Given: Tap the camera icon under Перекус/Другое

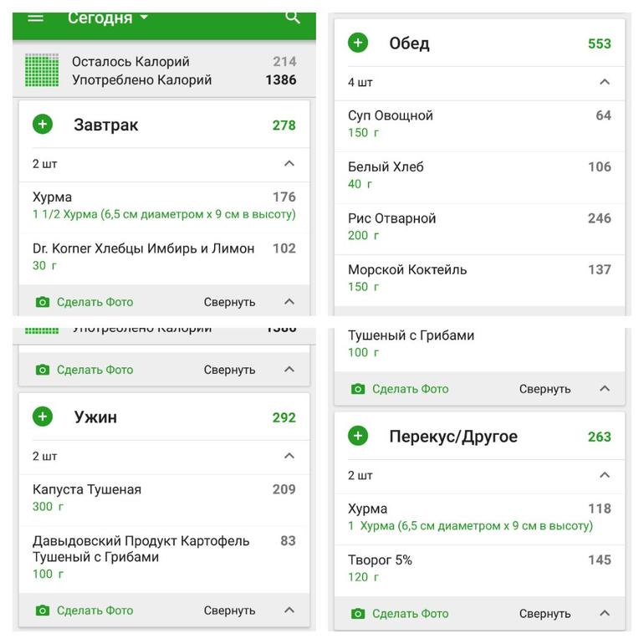Looking at the screenshot, I should (x=358, y=614).
